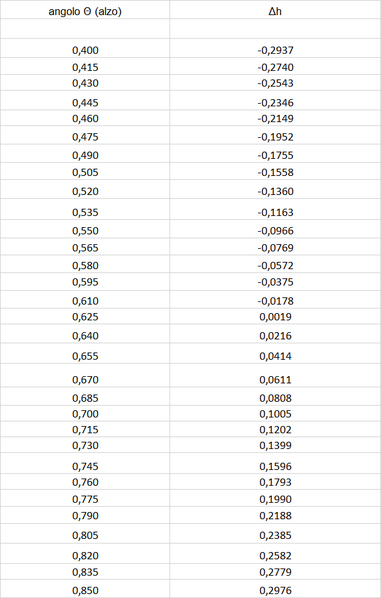Select the last Δh value 0,2976
This screenshot has width=381, height=598.
coord(275,590)
